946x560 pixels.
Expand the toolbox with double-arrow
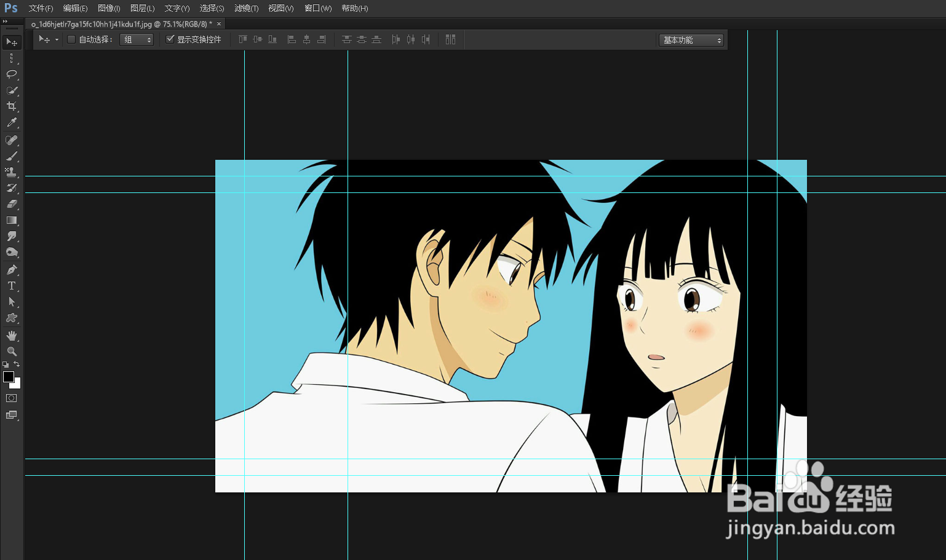click(5, 22)
